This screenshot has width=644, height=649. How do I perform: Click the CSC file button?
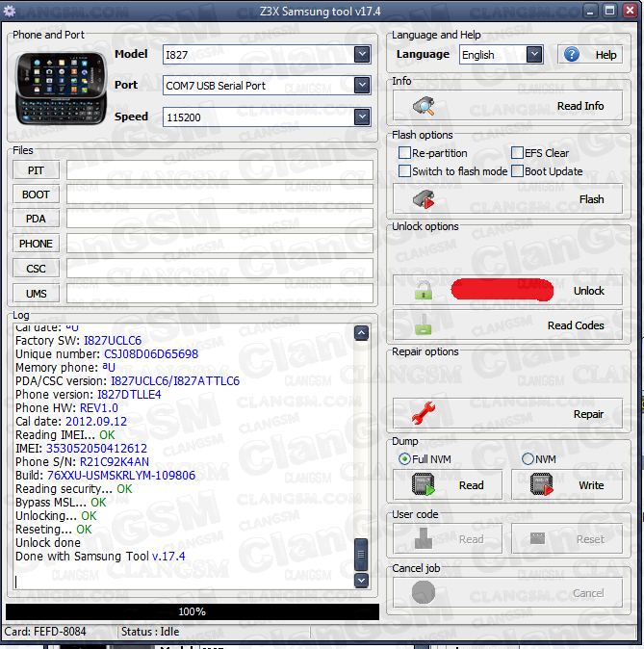tap(36, 269)
